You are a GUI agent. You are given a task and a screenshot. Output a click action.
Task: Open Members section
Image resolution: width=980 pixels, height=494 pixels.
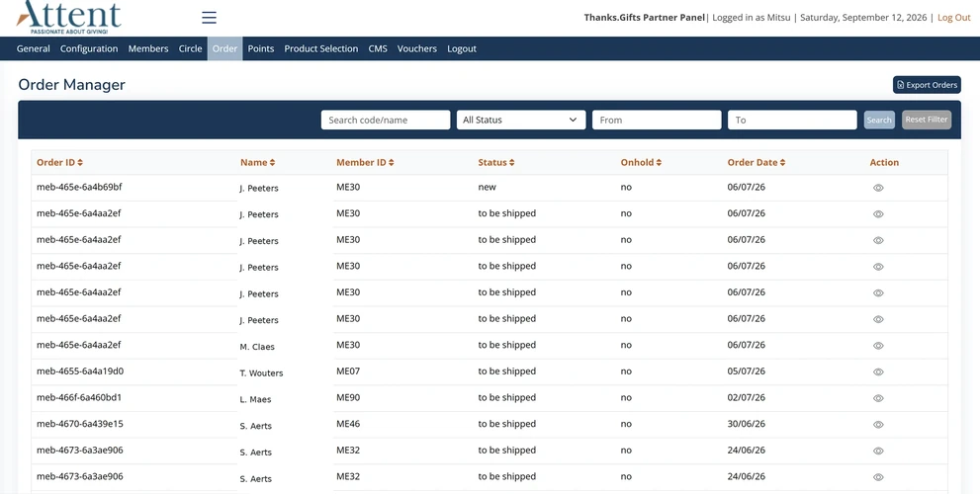148,48
